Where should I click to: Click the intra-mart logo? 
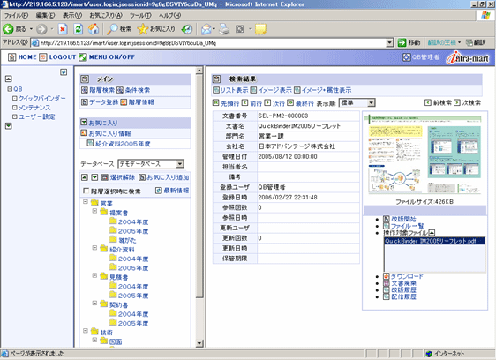[x=468, y=57]
